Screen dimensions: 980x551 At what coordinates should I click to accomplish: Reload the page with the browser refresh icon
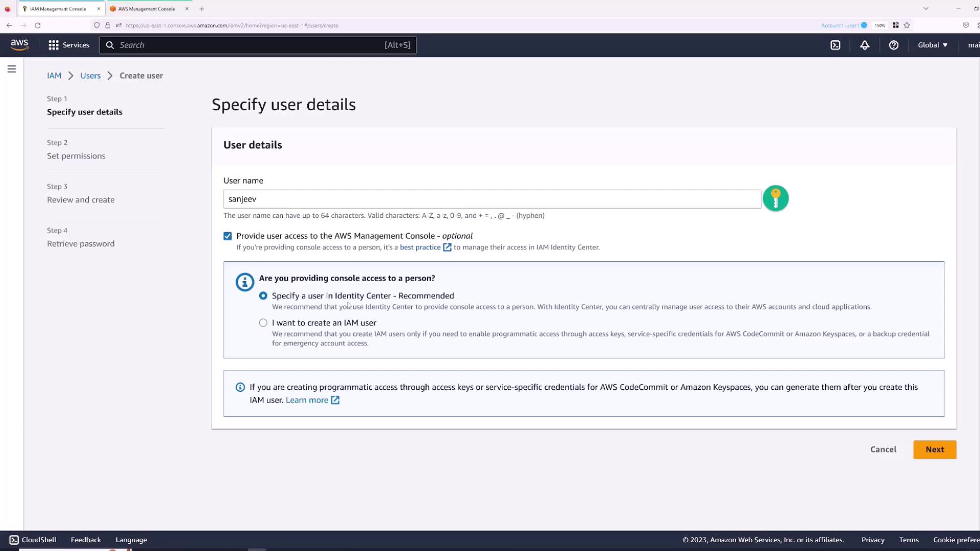coord(37,25)
